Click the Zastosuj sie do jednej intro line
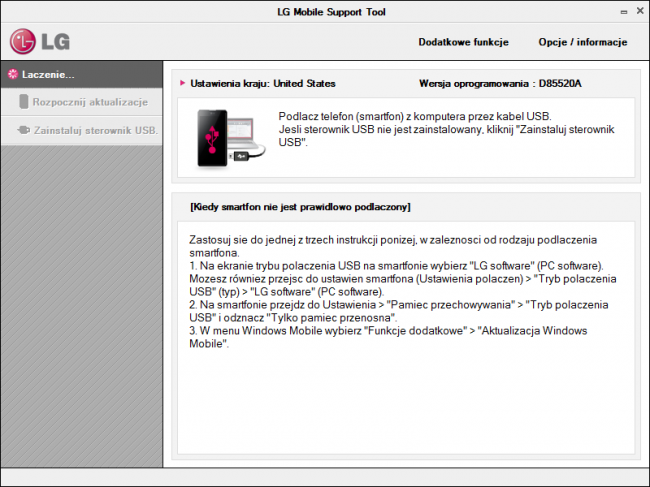The width and height of the screenshot is (650, 487). [393, 246]
